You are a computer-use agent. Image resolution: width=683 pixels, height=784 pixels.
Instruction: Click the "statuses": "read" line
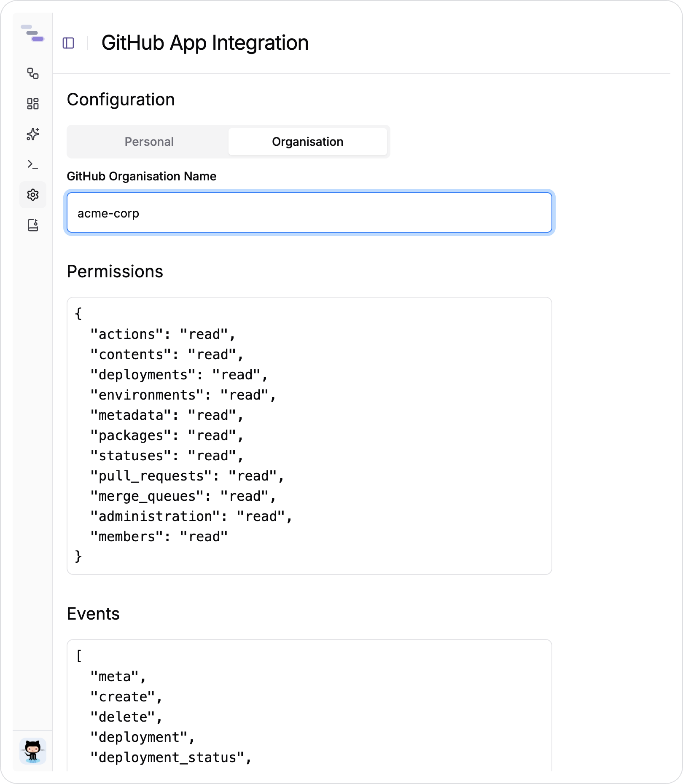(x=167, y=456)
